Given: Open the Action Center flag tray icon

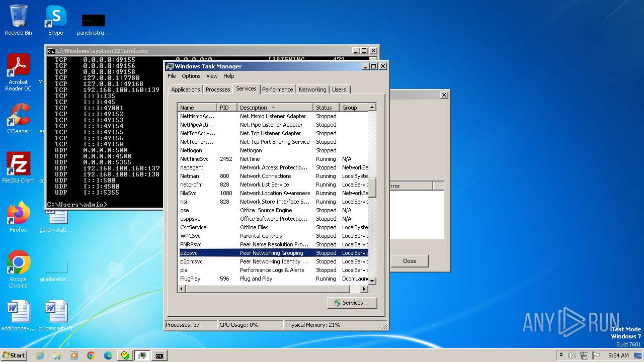Looking at the screenshot, I should (x=597, y=355).
